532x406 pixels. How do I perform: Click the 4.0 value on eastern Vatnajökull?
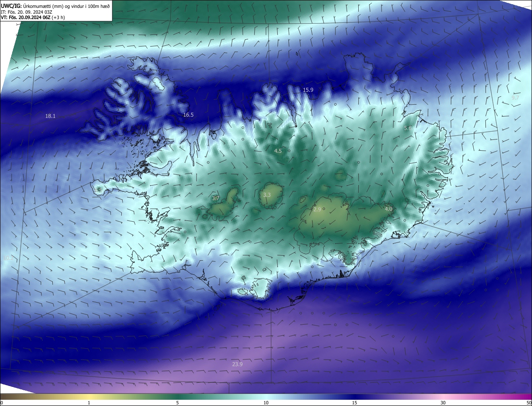point(389,209)
